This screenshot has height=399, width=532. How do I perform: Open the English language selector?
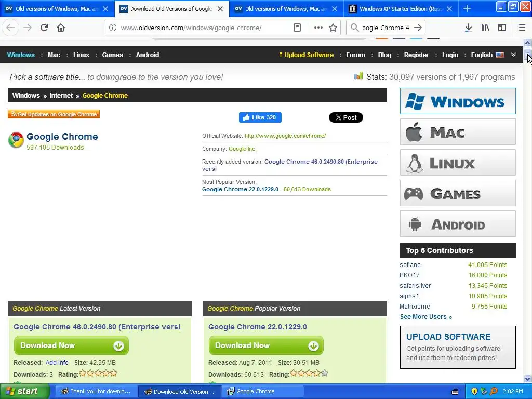[487, 55]
